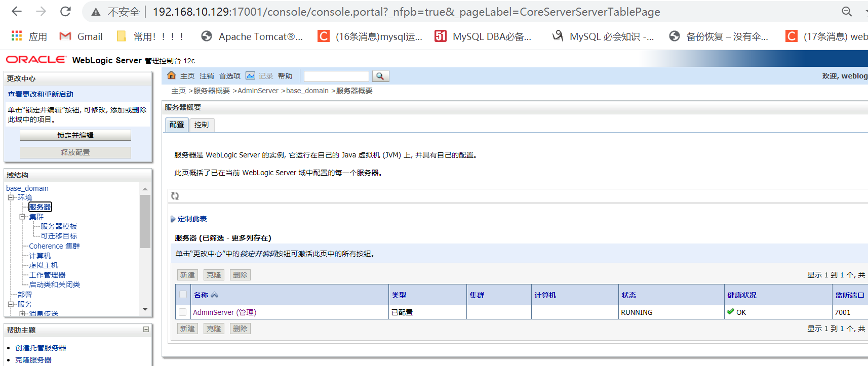
Task: Click the insecure-site warning triangle icon
Action: 96,12
